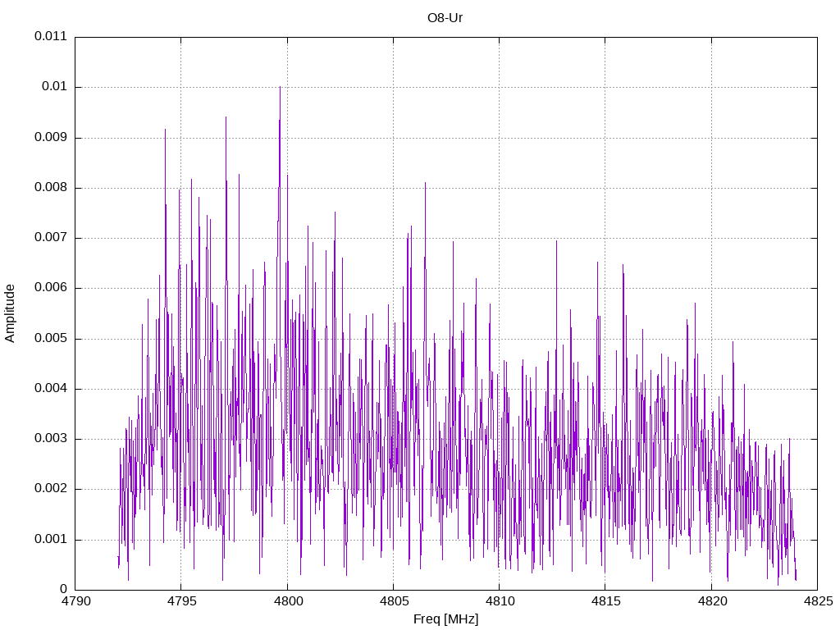Click y-axis tick label 0
Image resolution: width=840 pixels, height=630 pixels.
point(64,589)
